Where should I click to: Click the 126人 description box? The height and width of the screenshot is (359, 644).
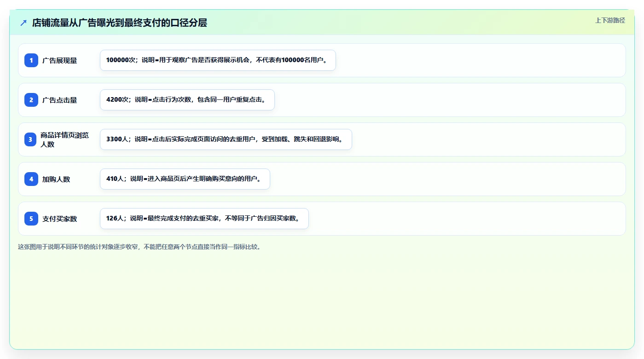(x=204, y=219)
